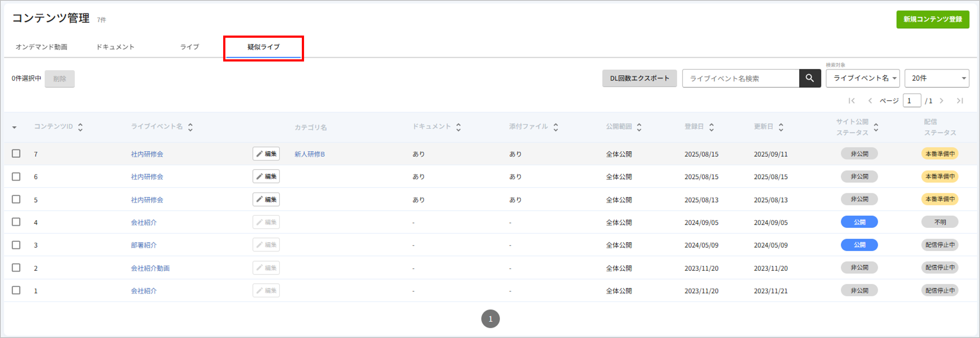Go to last page icon

960,101
